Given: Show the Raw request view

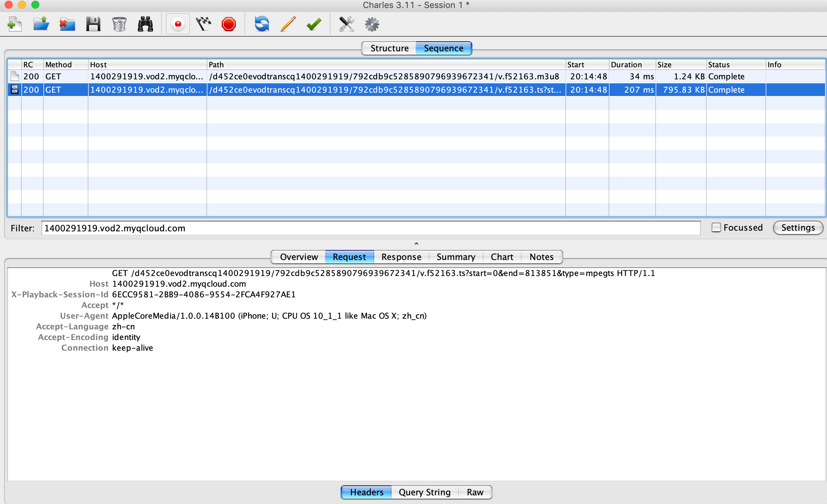Looking at the screenshot, I should click(475, 492).
